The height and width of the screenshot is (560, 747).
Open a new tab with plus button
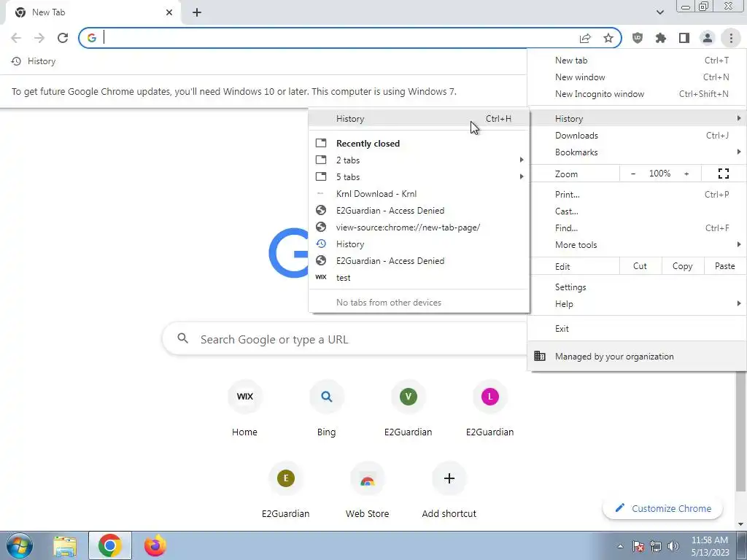click(x=197, y=13)
